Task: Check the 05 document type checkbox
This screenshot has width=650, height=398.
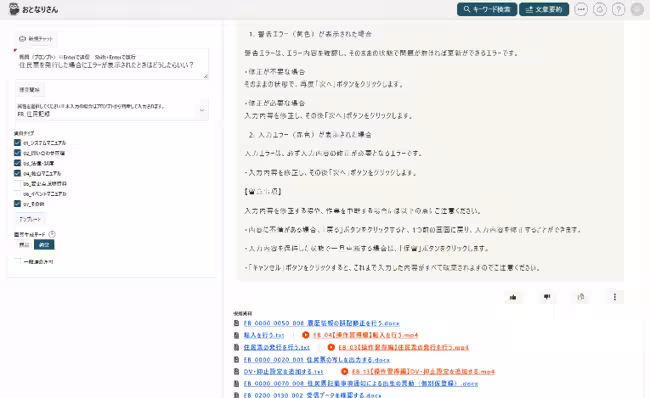Action: click(x=17, y=183)
